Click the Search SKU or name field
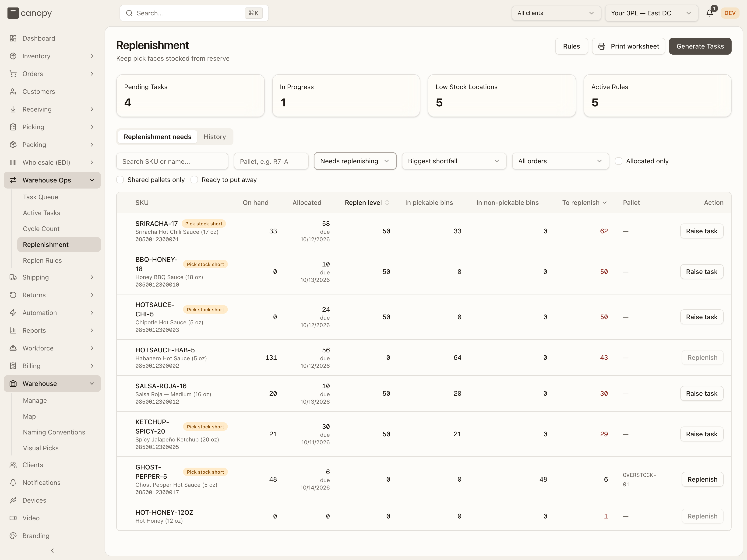Image resolution: width=747 pixels, height=560 pixels. point(172,161)
